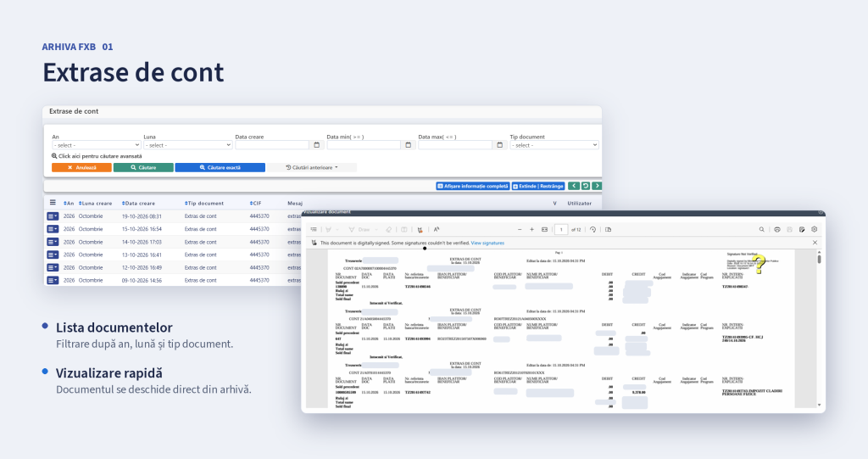Click the PDF vertical scrollbar thumb
The width and height of the screenshot is (868, 459).
click(820, 259)
